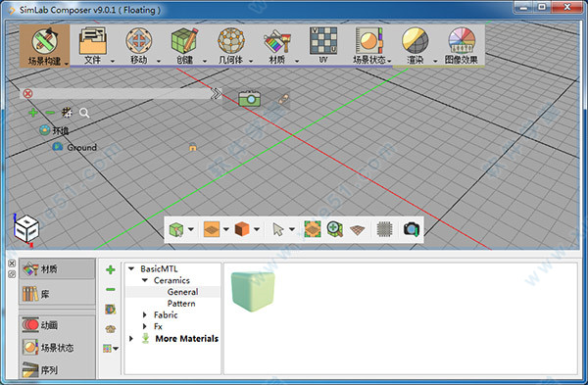Remove material library with green minus
The image size is (588, 385).
pos(110,289)
